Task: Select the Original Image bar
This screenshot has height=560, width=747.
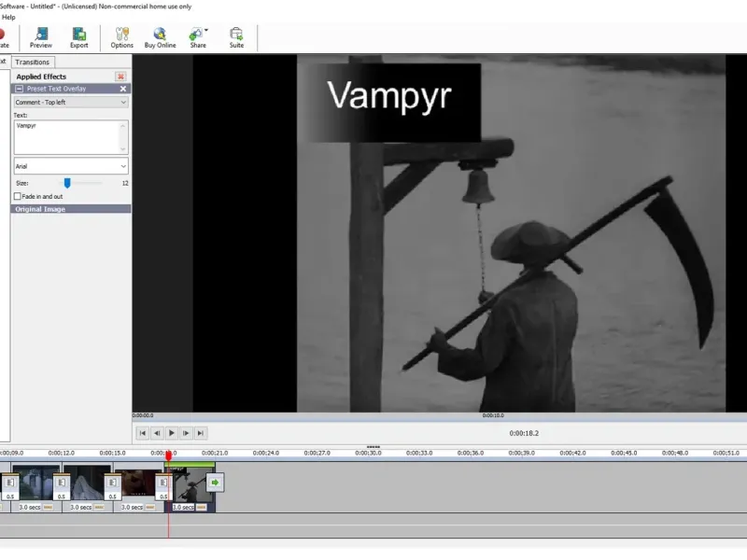Action: click(71, 209)
